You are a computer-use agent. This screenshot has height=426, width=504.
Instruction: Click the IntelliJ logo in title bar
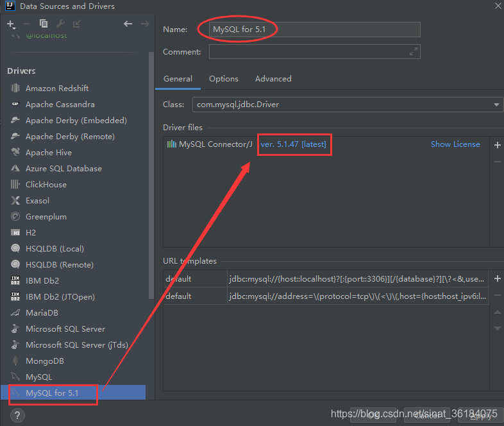tap(10, 6)
